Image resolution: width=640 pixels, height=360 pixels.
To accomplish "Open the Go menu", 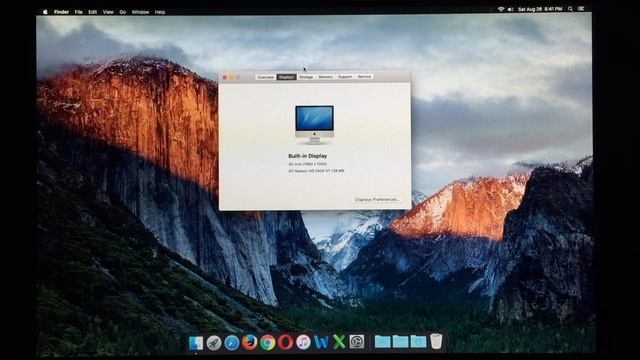I will point(122,12).
